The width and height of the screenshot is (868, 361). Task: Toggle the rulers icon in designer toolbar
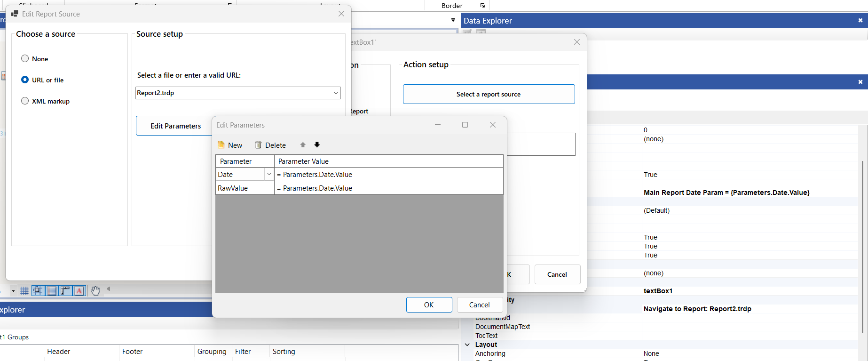(65, 291)
